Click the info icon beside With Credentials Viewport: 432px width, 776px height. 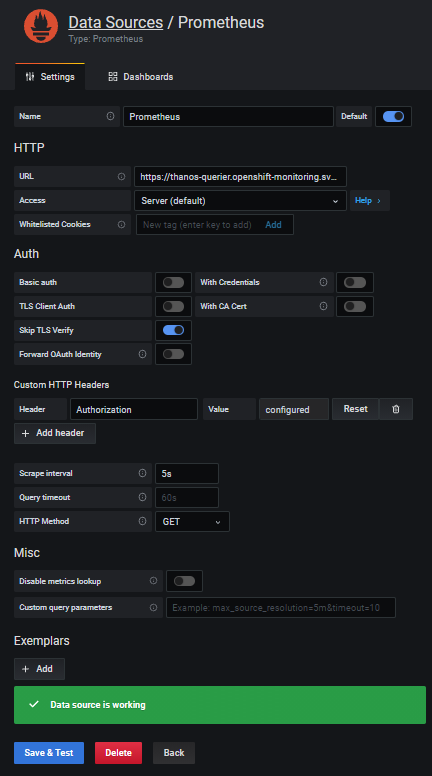tap(323, 282)
